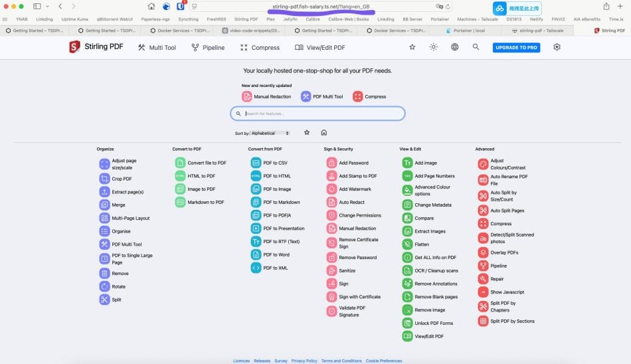Open the Show Javascript icon

(x=483, y=292)
